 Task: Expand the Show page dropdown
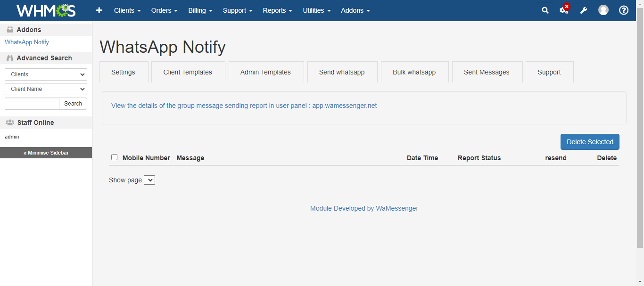pos(149,180)
